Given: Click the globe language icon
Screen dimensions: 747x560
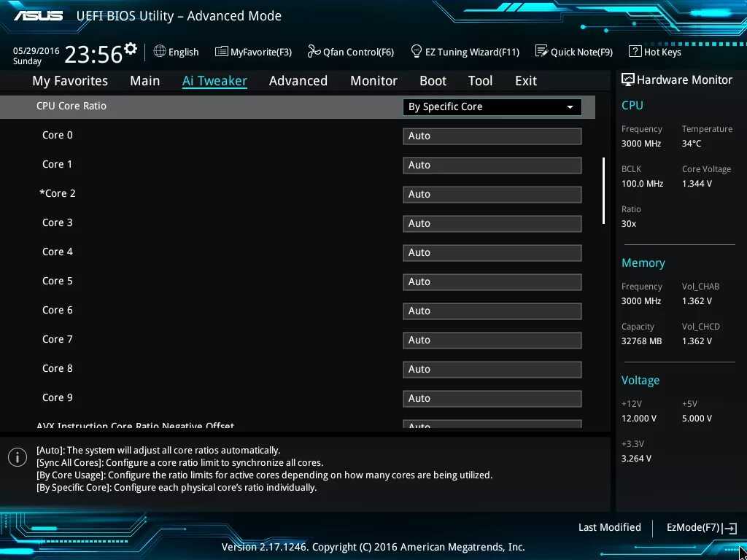Looking at the screenshot, I should 160,51.
